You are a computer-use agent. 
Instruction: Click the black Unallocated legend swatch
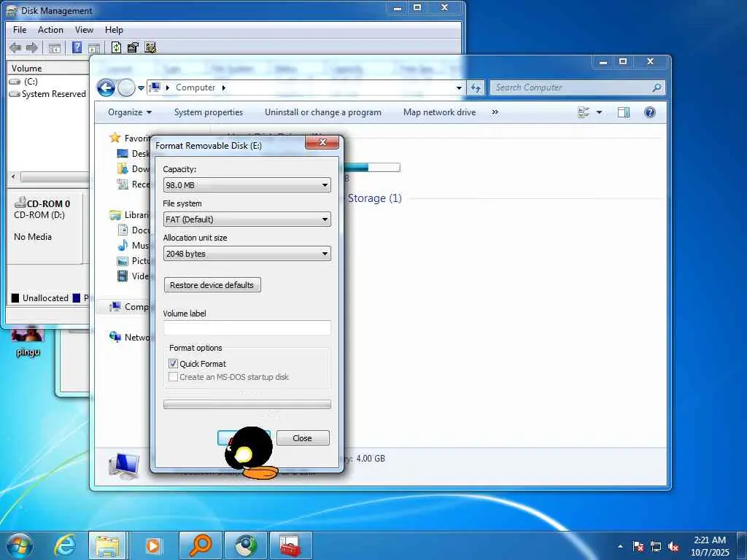pyautogui.click(x=15, y=298)
